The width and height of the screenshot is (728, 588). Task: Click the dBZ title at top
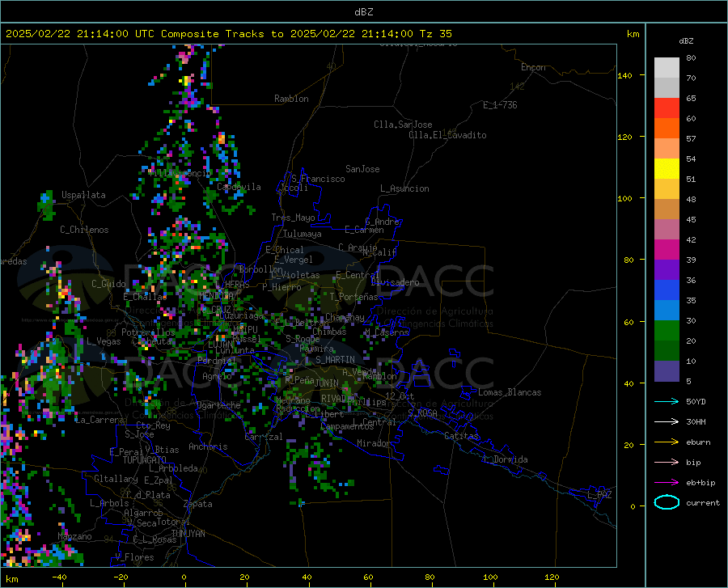click(363, 12)
